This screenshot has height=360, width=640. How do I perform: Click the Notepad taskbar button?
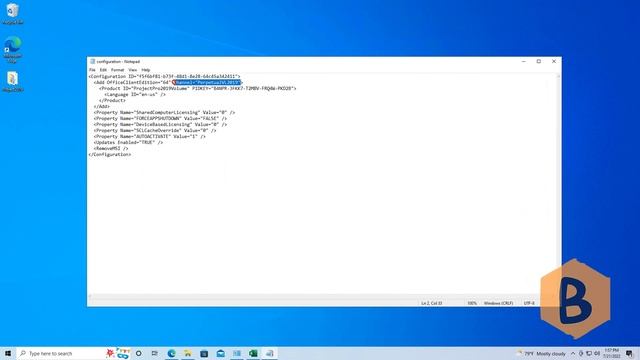tap(269, 353)
